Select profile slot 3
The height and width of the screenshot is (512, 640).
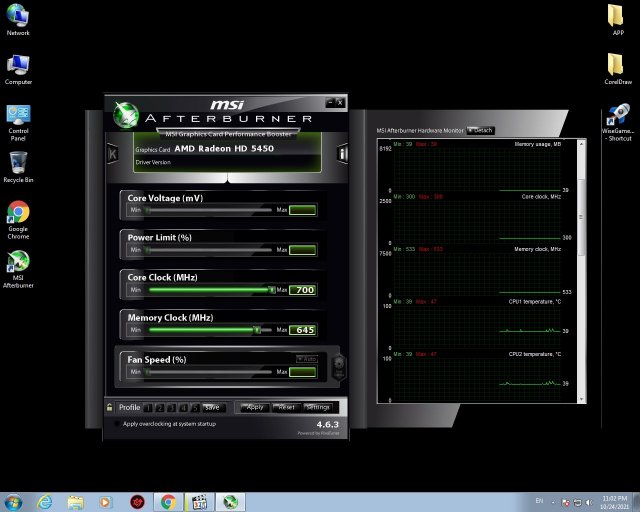click(170, 407)
